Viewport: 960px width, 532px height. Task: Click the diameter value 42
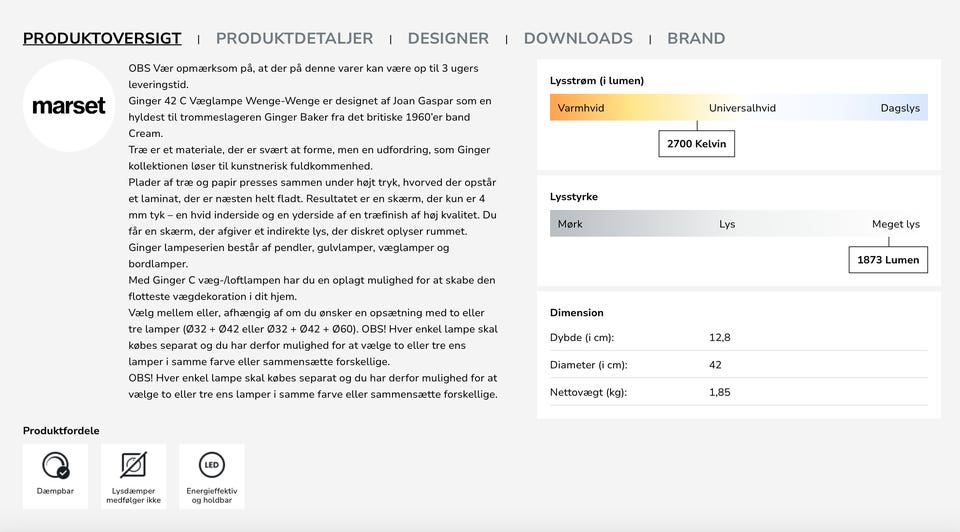tap(715, 365)
